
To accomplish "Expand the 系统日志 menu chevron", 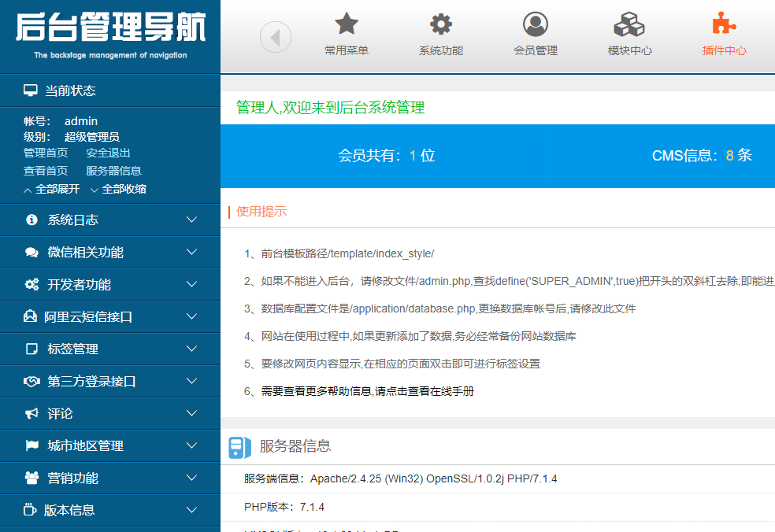I will click(191, 220).
